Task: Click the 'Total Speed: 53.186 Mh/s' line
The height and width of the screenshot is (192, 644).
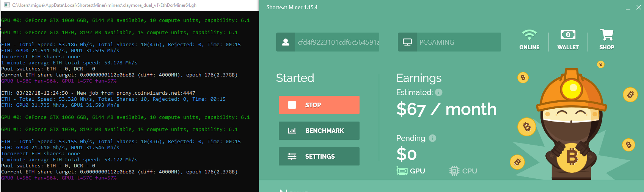Action: pyautogui.click(x=121, y=44)
